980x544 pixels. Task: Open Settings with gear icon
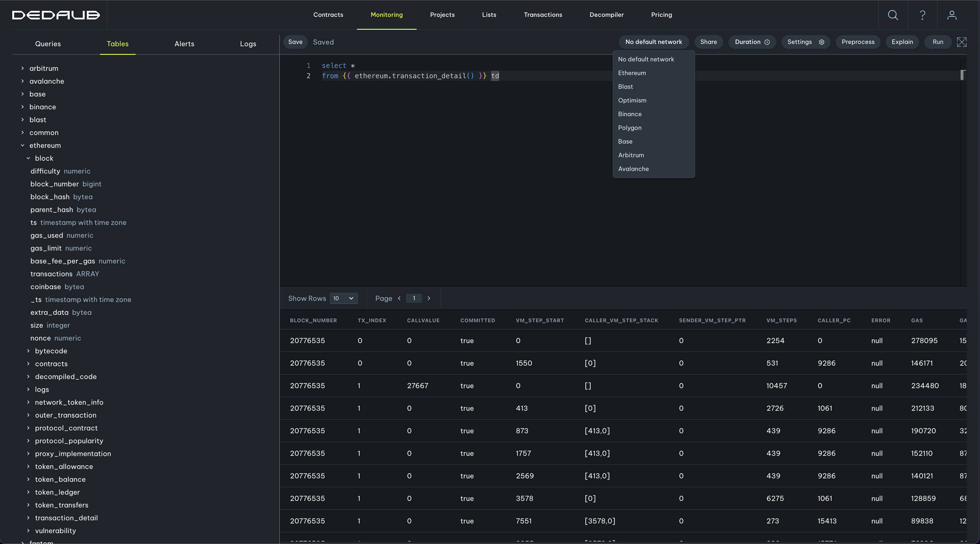coord(805,42)
